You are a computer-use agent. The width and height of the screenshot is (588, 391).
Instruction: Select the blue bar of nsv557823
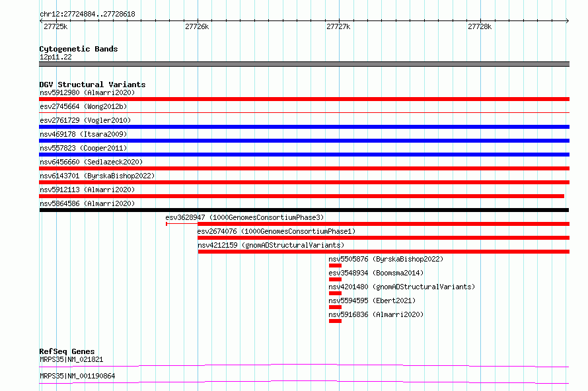(x=304, y=155)
